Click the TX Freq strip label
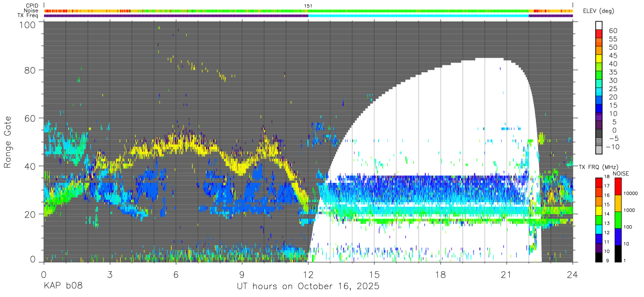 click(x=28, y=16)
